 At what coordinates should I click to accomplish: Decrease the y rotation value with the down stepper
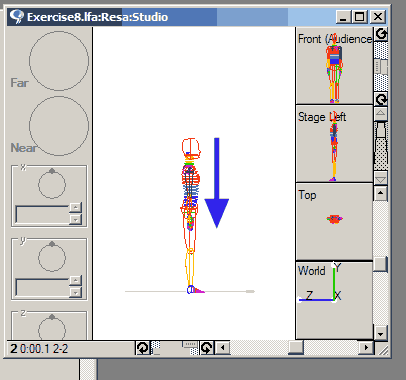(76, 292)
